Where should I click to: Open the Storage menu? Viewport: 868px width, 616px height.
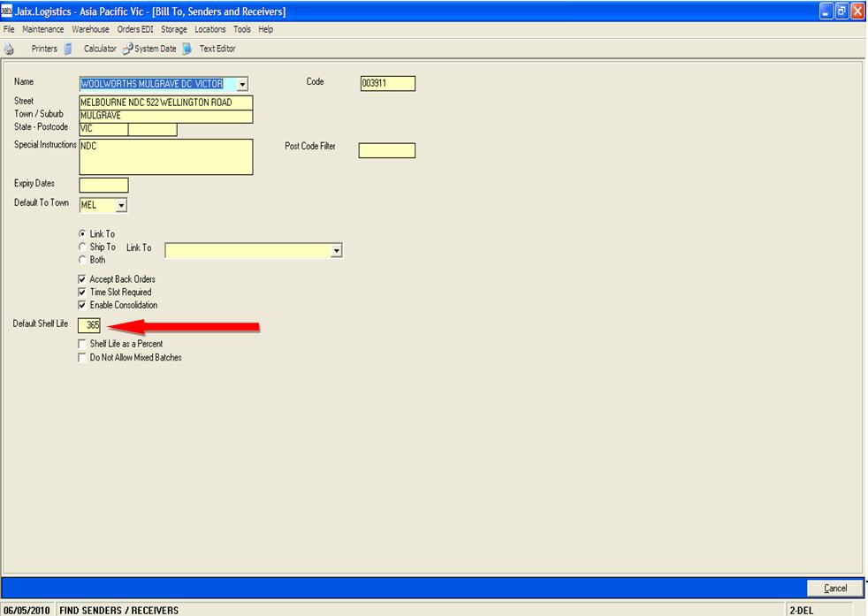coord(174,29)
